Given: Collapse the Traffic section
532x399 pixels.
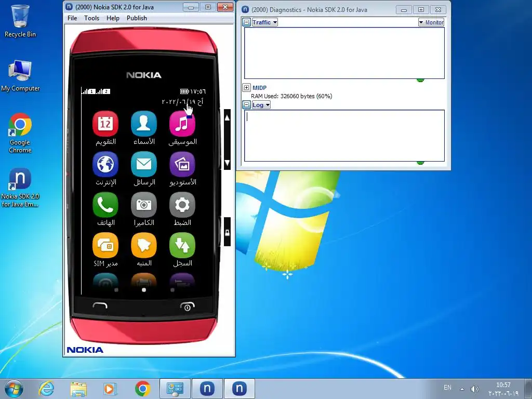Looking at the screenshot, I should (x=247, y=22).
